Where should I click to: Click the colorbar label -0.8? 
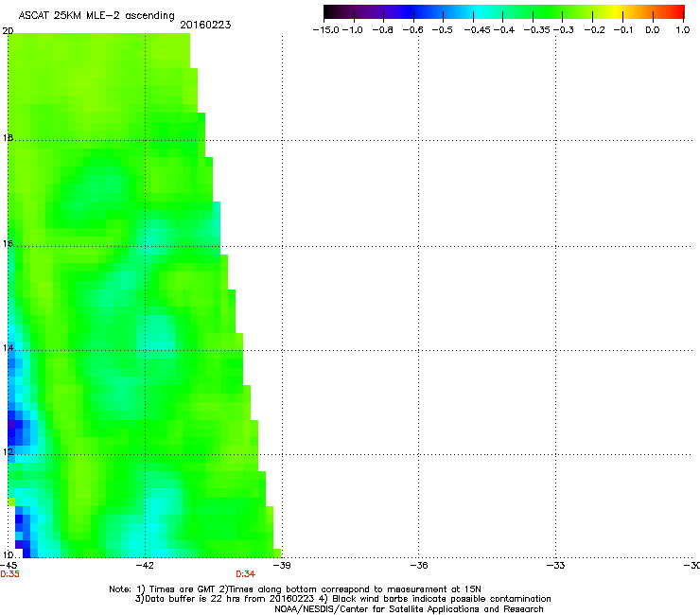click(x=382, y=30)
